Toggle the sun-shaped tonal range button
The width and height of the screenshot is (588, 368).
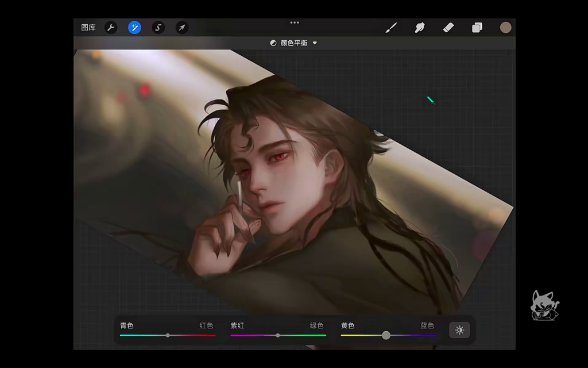click(459, 330)
